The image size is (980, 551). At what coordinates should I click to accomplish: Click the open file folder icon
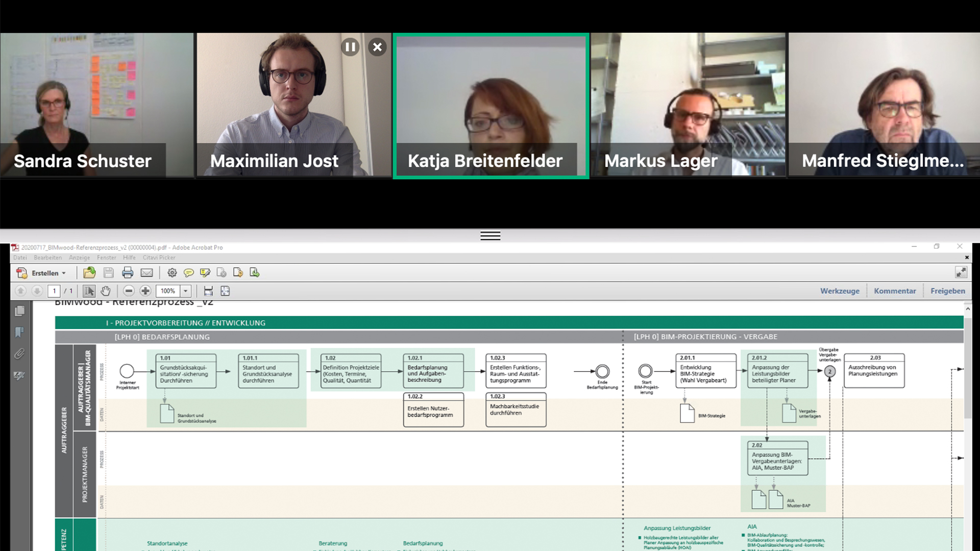[x=89, y=272]
